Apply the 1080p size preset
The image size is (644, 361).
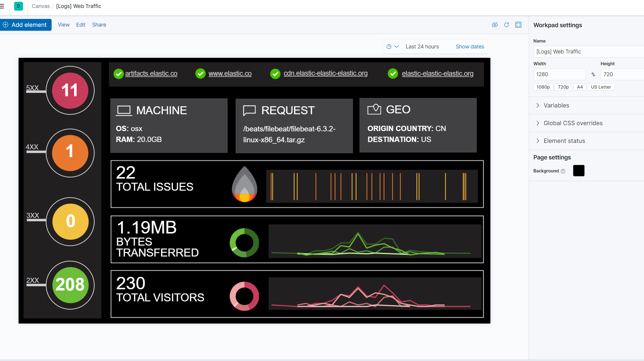pyautogui.click(x=543, y=87)
